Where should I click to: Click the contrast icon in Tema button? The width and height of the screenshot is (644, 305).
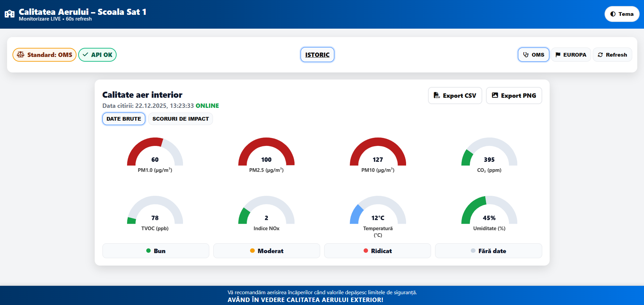(613, 14)
